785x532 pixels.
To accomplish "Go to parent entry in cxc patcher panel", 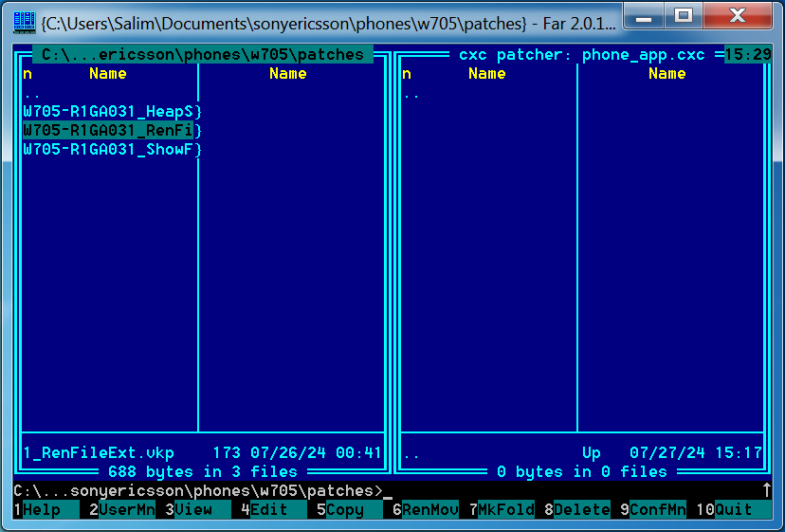I will tap(411, 94).
